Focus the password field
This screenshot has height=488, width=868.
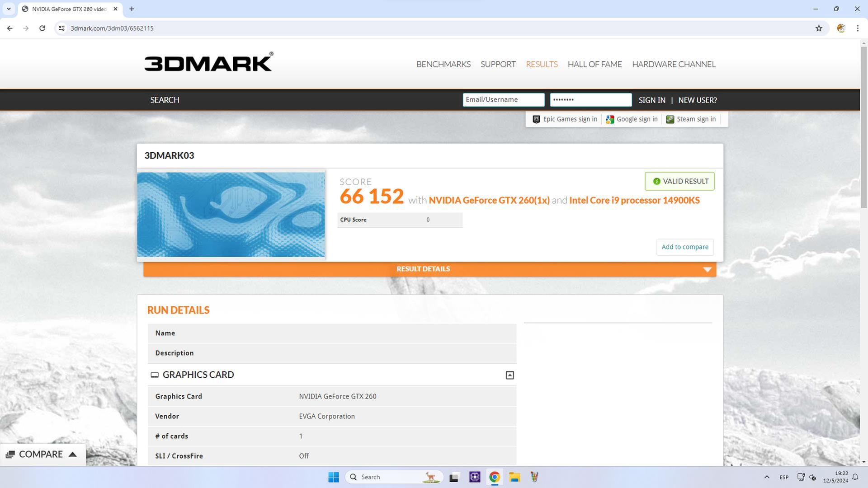(x=591, y=100)
